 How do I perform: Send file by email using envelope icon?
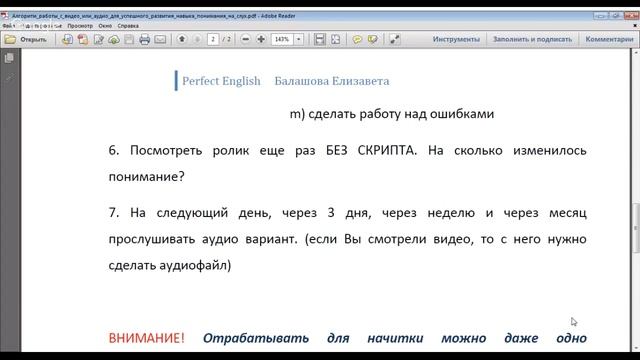pyautogui.click(x=160, y=40)
